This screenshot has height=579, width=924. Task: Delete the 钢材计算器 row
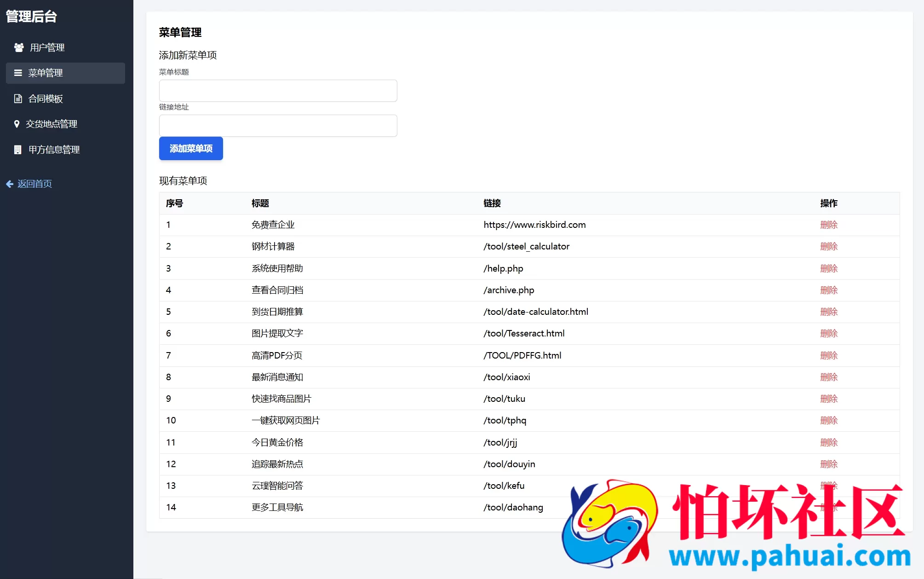tap(829, 246)
